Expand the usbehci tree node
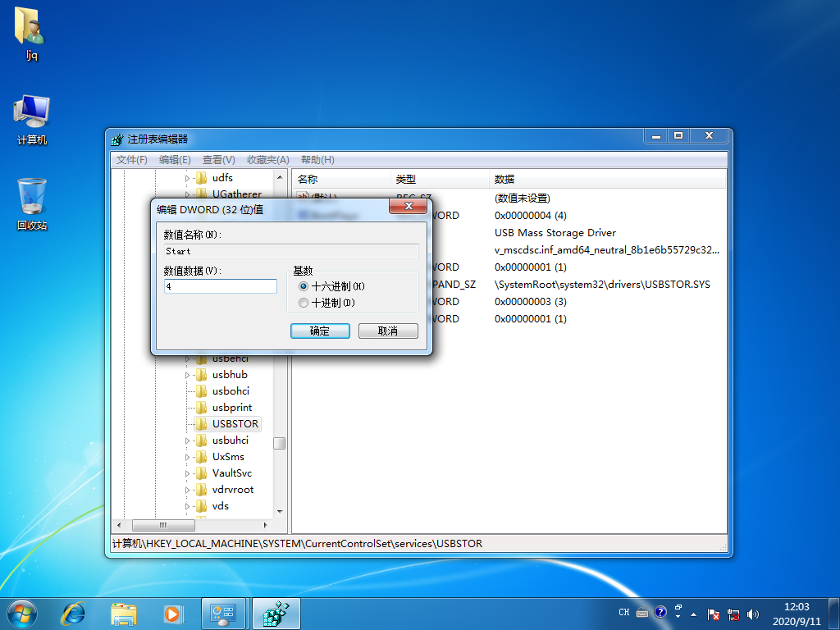Viewport: 840px width, 630px height. coord(188,358)
